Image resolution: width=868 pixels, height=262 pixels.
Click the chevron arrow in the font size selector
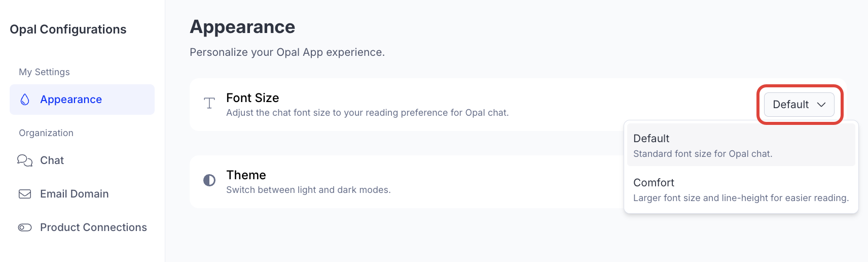tap(821, 105)
